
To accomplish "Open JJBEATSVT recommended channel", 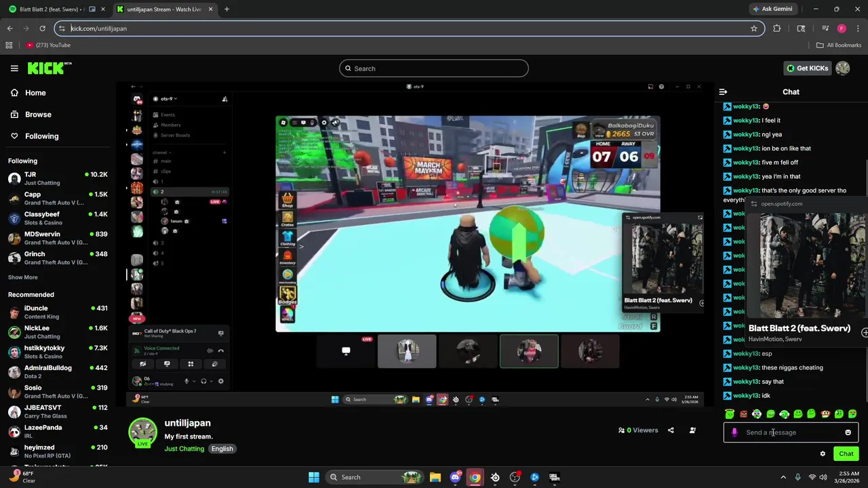I will 58,411.
